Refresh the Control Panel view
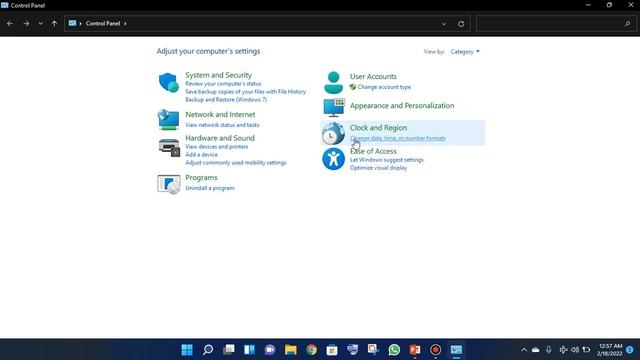 (x=461, y=24)
